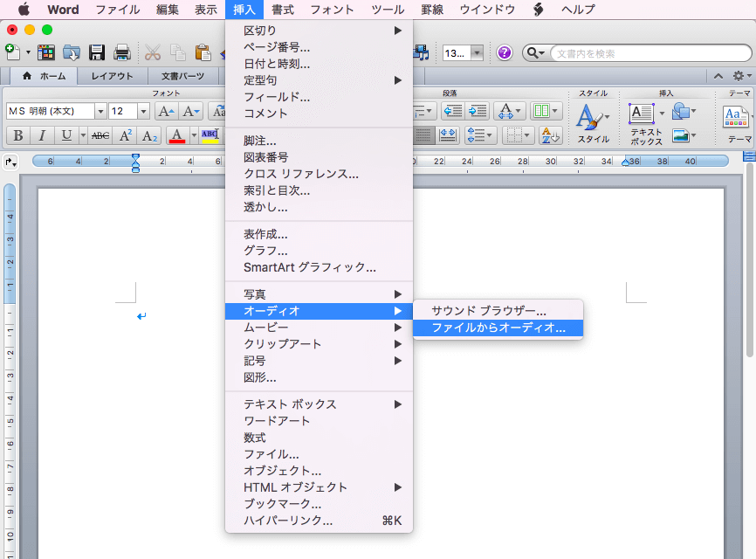Viewport: 756px width, 559px height.
Task: Open the ムービー submenu
Action: 319,328
